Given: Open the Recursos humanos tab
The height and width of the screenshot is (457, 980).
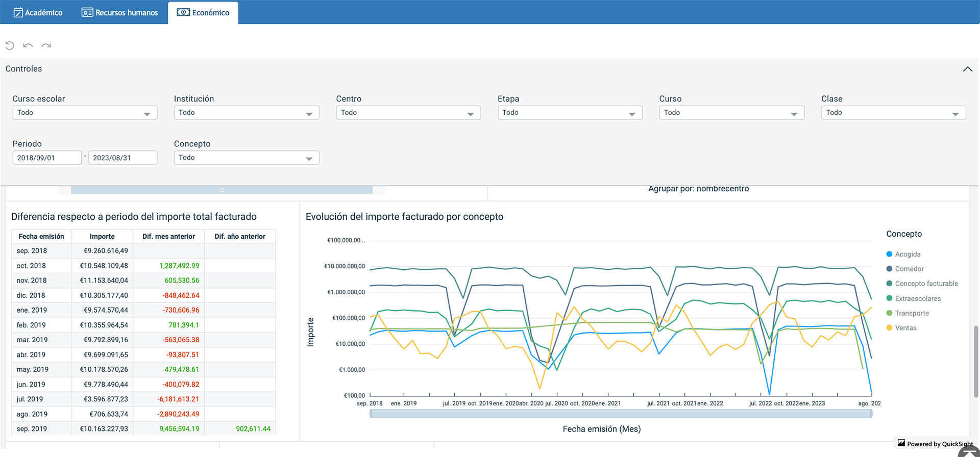Looking at the screenshot, I should tap(120, 12).
